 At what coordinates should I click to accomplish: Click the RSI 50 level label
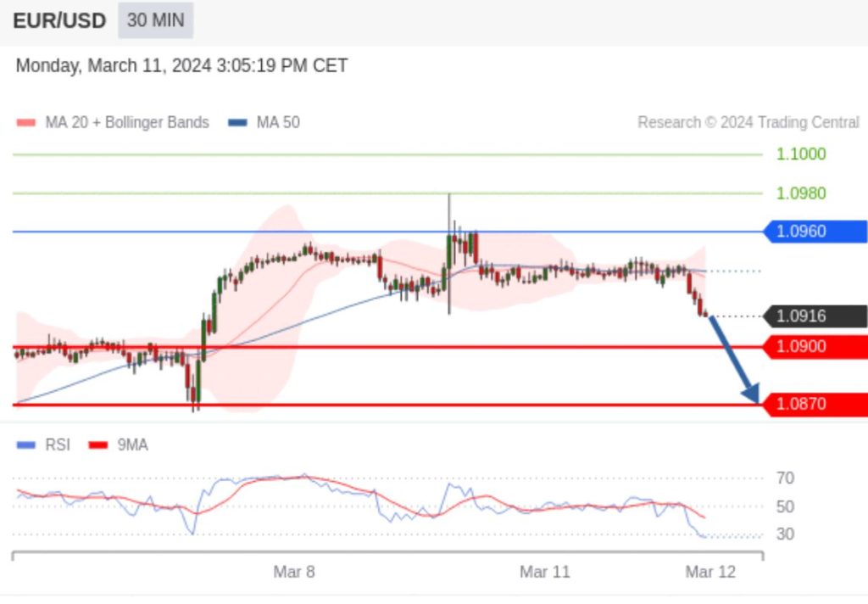point(785,507)
